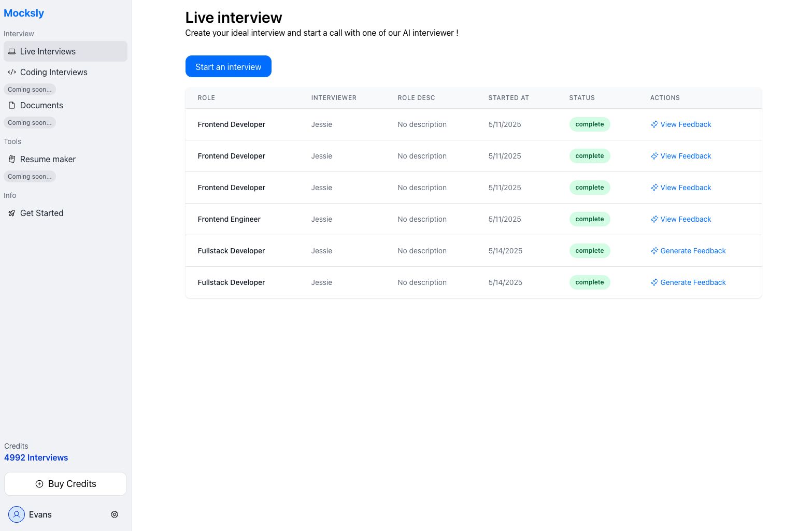This screenshot has height=531, width=812.
Task: Open the Documents sidebar item
Action: click(65, 105)
